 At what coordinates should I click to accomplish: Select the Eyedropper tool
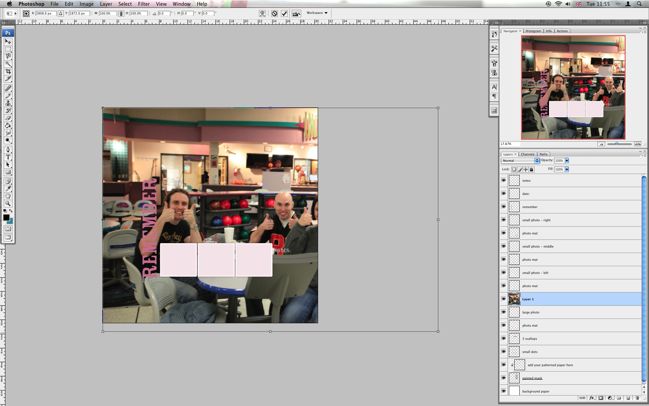click(x=8, y=188)
